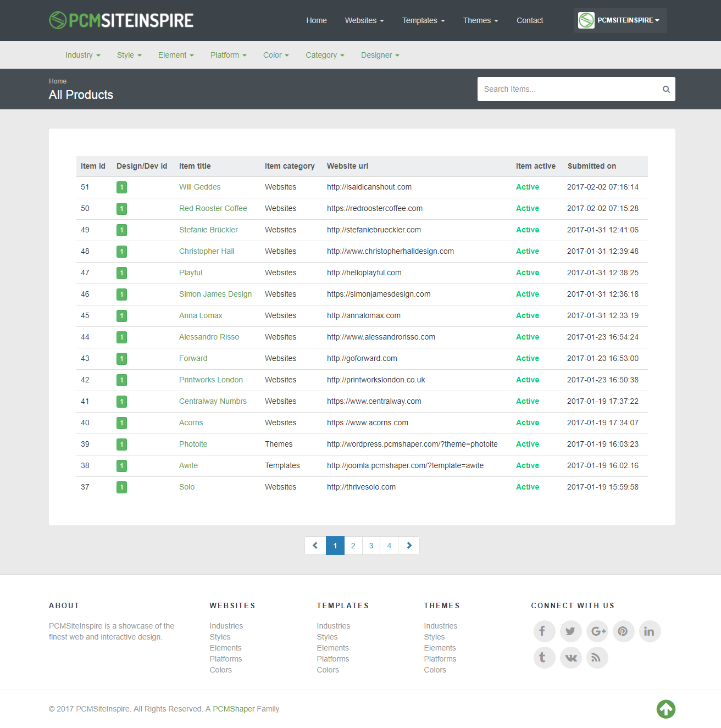This screenshot has width=721, height=728.
Task: Click the green back-to-top arrow
Action: pos(666,709)
